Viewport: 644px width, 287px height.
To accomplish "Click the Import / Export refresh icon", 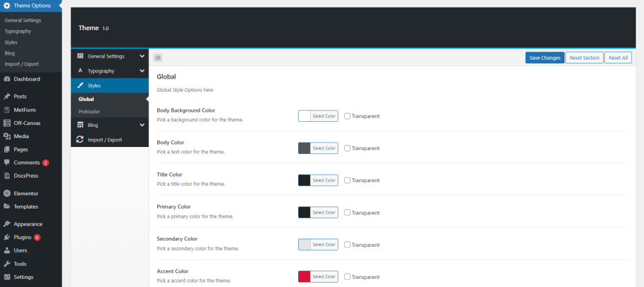I will coord(80,139).
